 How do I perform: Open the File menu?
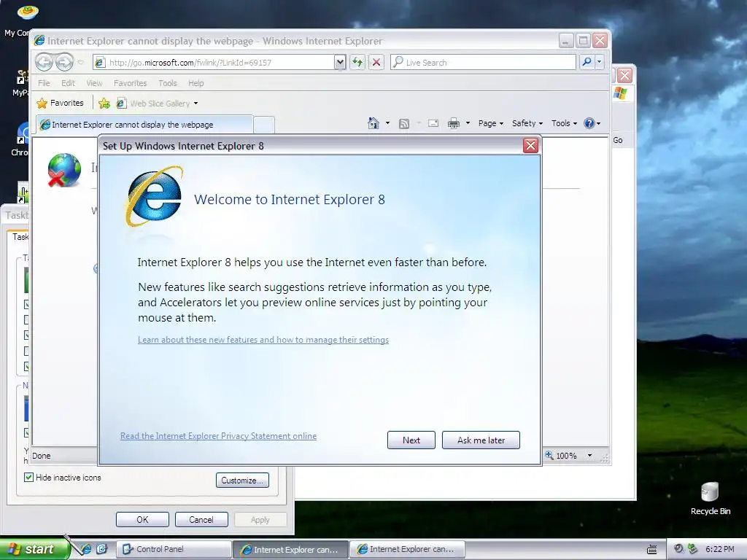point(44,83)
